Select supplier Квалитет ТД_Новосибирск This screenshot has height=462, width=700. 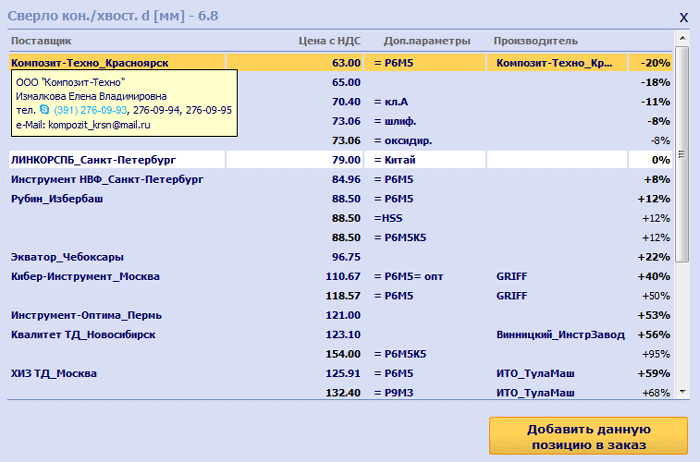83,335
